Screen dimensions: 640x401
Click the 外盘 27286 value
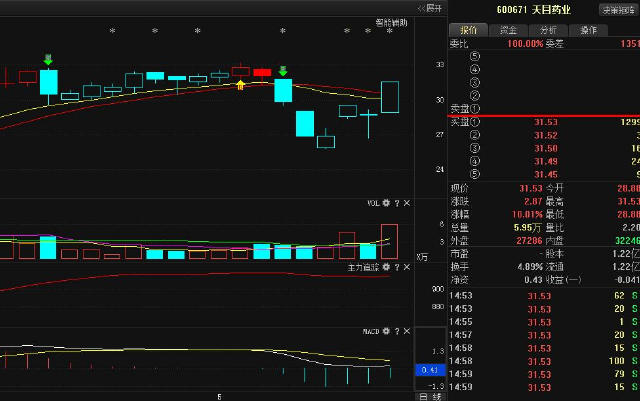tap(529, 241)
